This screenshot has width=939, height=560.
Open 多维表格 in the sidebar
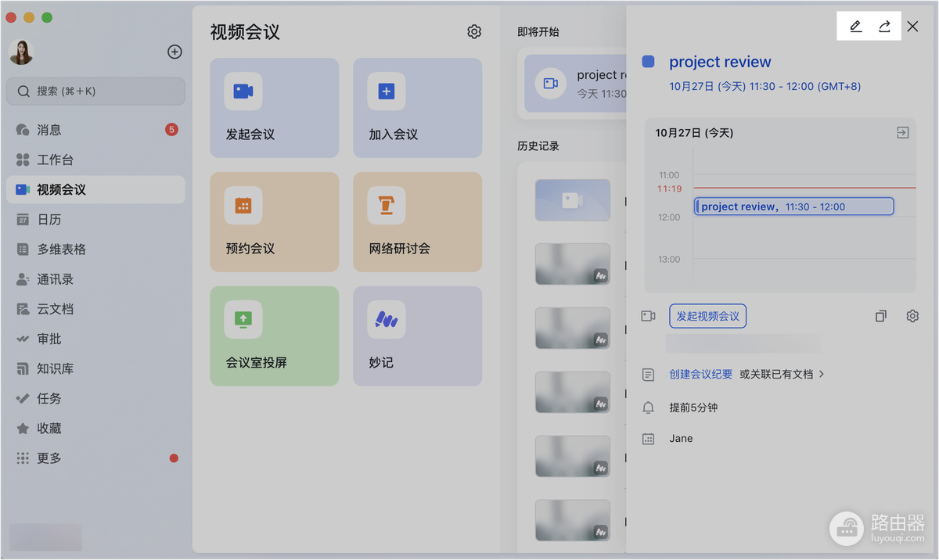pyautogui.click(x=95, y=249)
